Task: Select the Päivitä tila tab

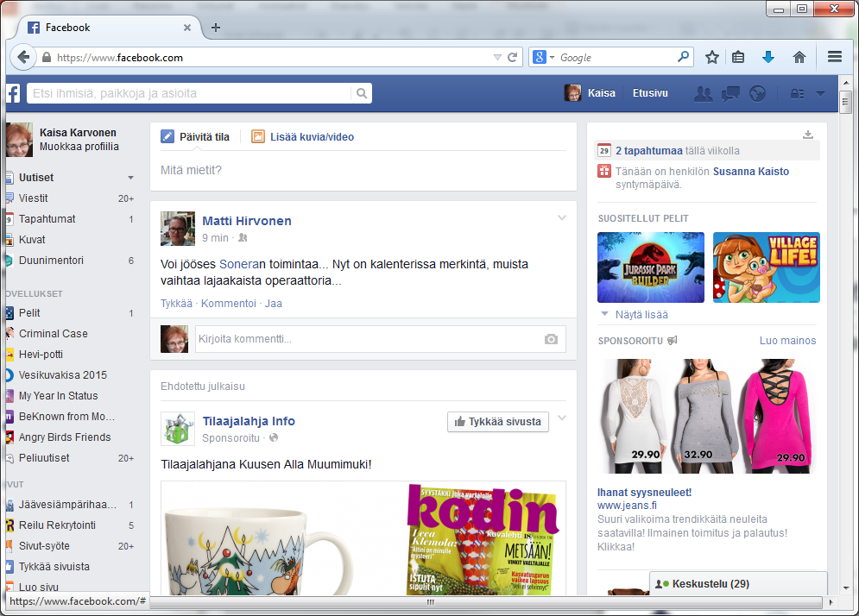Action: coord(195,137)
